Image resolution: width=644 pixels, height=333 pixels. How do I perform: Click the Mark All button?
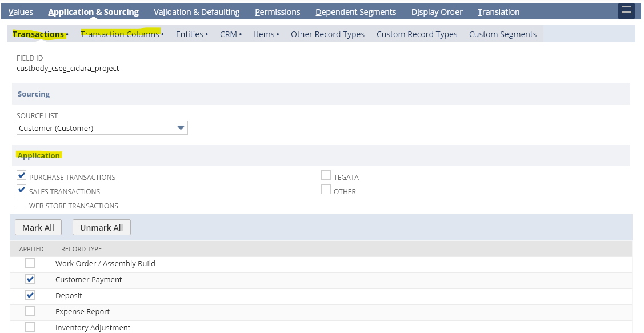coord(38,227)
